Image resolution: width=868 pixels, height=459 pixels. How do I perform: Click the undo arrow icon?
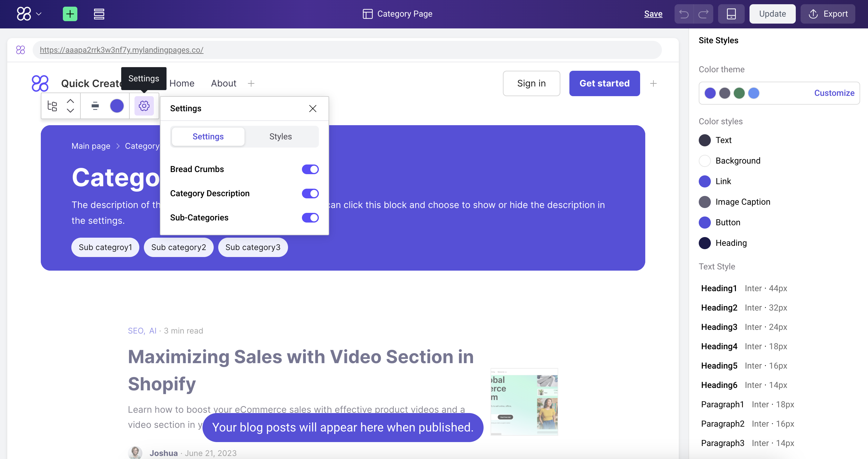(x=684, y=14)
